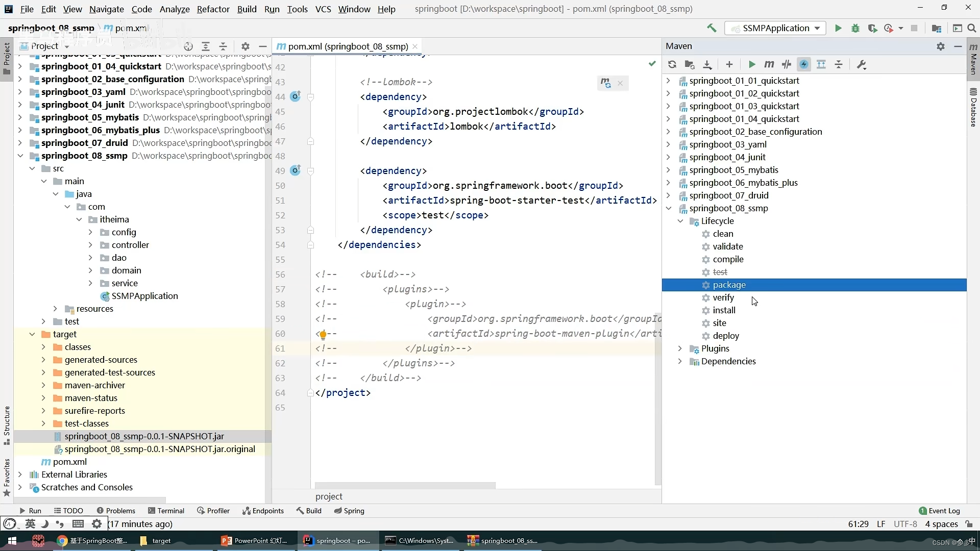Debug SSMPApplication with the bug icon
The height and width of the screenshot is (551, 980).
tap(855, 28)
